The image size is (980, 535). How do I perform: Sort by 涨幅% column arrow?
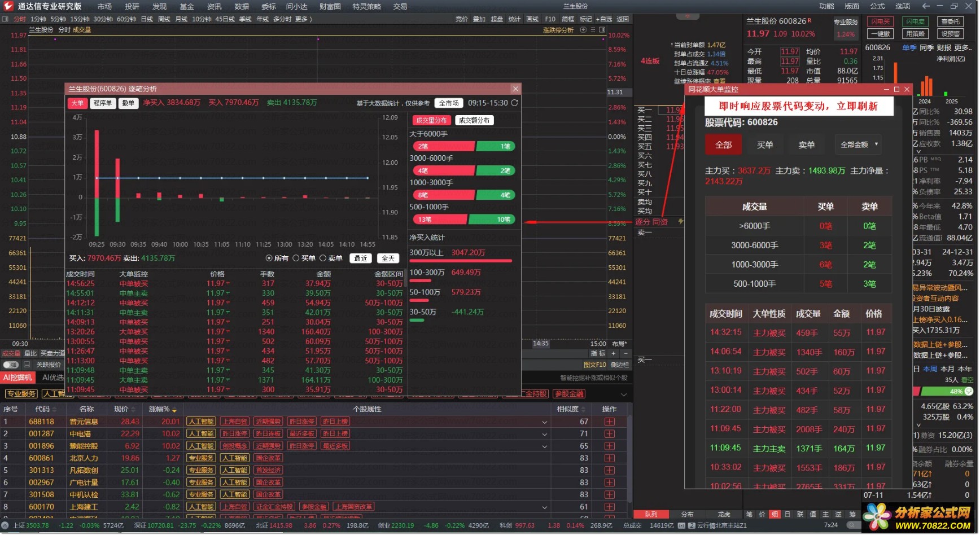coord(174,410)
